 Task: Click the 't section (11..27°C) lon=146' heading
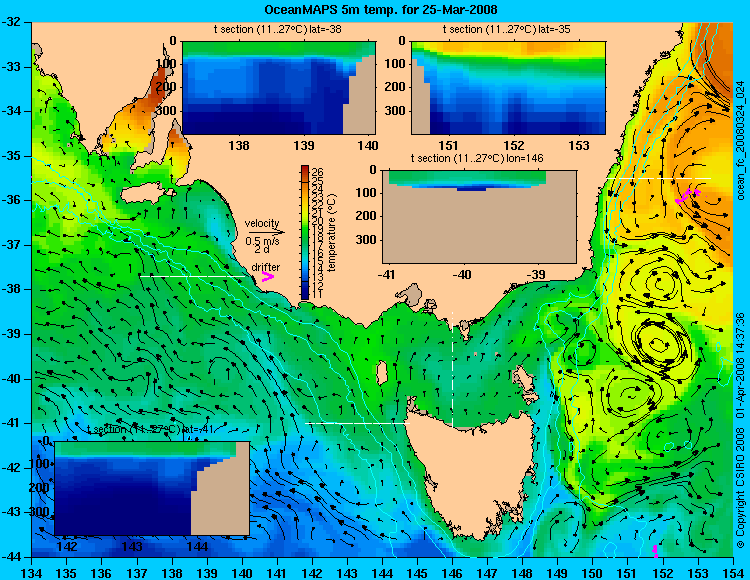coord(477,158)
